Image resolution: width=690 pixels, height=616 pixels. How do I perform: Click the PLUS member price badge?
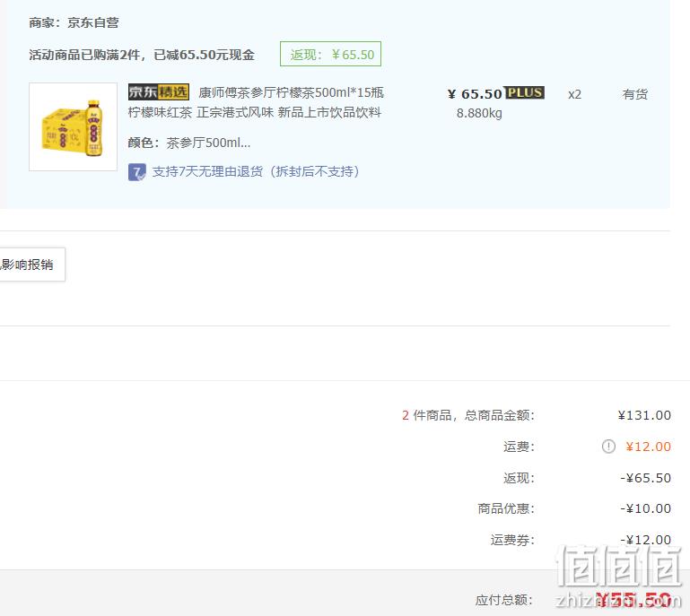(525, 92)
